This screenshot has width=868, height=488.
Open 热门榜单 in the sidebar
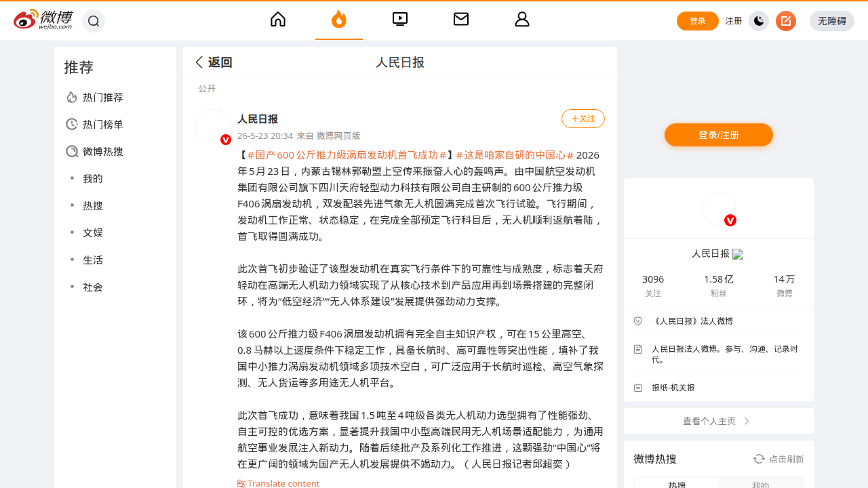coord(115,124)
